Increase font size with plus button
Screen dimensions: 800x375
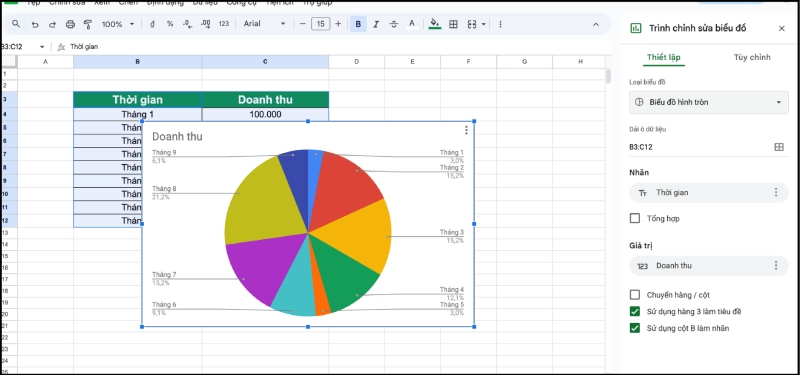[x=338, y=24]
